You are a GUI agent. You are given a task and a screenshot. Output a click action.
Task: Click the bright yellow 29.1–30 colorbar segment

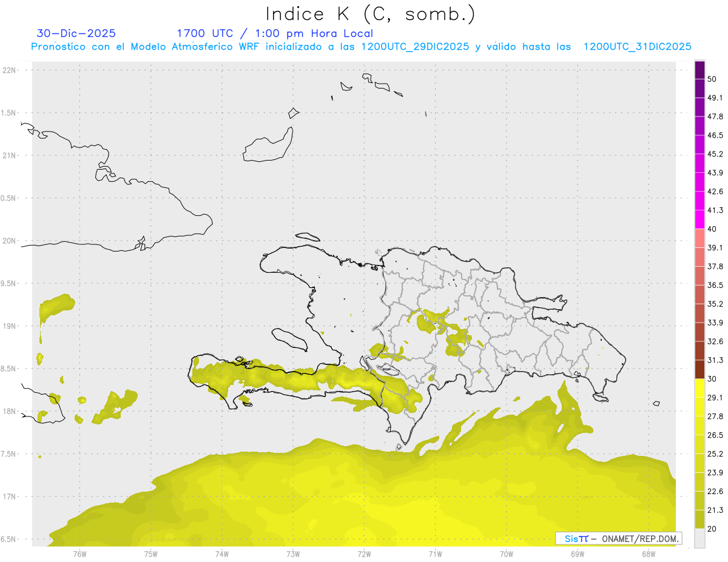pyautogui.click(x=699, y=388)
